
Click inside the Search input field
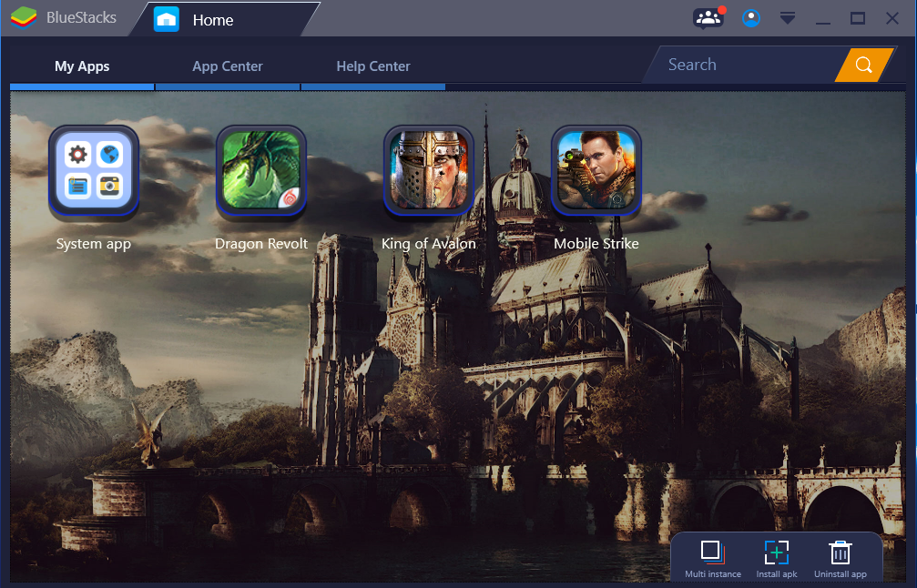click(x=742, y=65)
